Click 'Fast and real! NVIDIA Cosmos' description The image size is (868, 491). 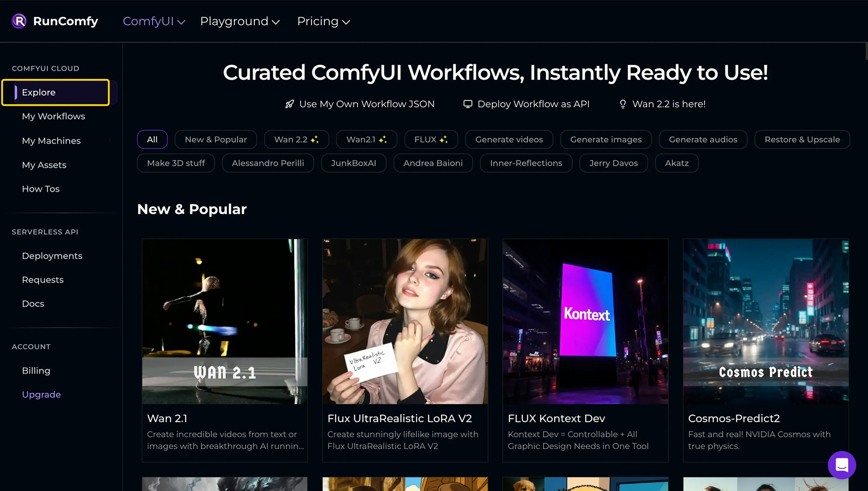(759, 440)
